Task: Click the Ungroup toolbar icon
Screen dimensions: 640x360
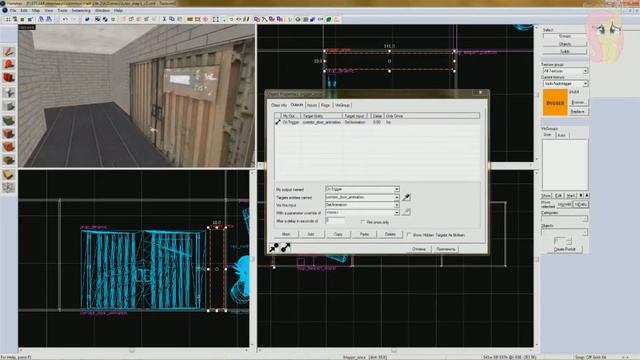Action: (105, 19)
